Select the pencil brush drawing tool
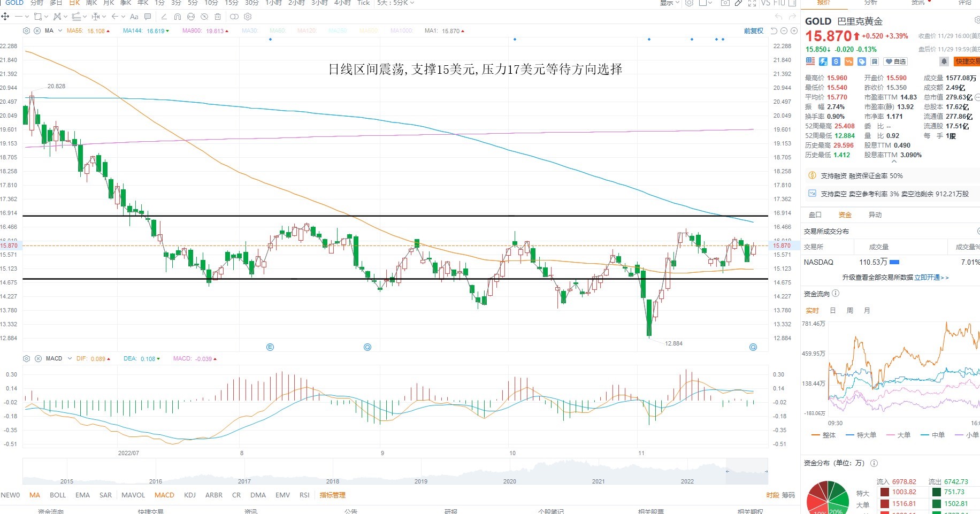980x514 pixels. [x=164, y=17]
